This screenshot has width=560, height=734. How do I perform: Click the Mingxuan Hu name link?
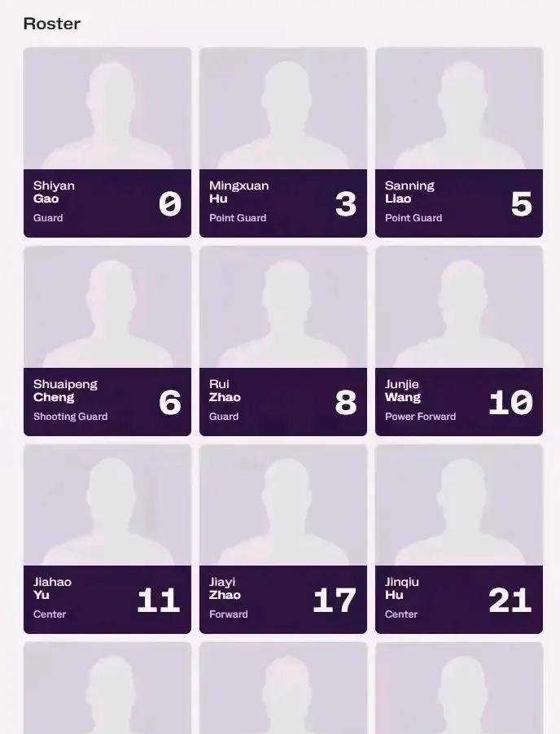pyautogui.click(x=238, y=192)
